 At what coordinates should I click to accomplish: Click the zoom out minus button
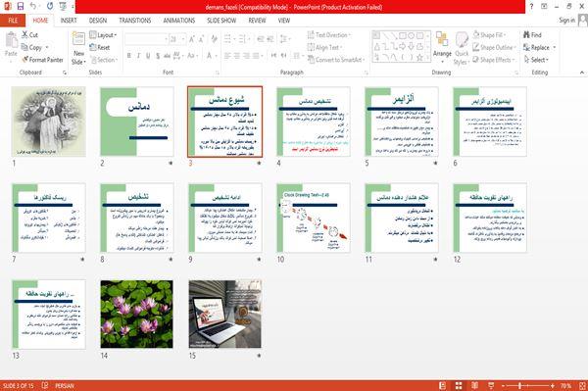coord(504,385)
